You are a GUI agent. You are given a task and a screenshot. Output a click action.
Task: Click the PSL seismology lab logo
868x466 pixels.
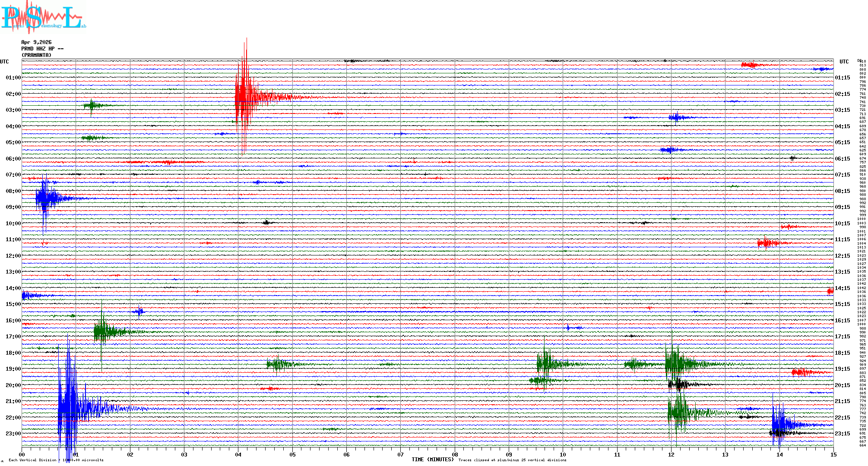pos(43,17)
